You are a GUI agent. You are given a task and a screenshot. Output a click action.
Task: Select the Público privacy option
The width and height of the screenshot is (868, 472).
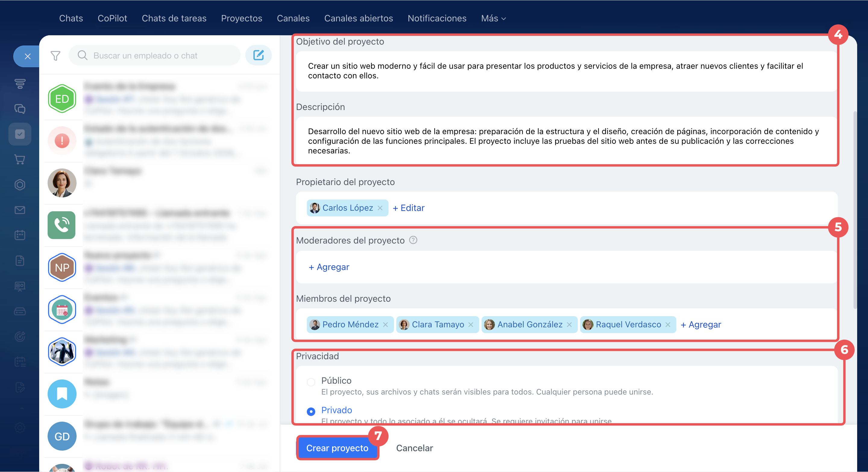(x=311, y=382)
